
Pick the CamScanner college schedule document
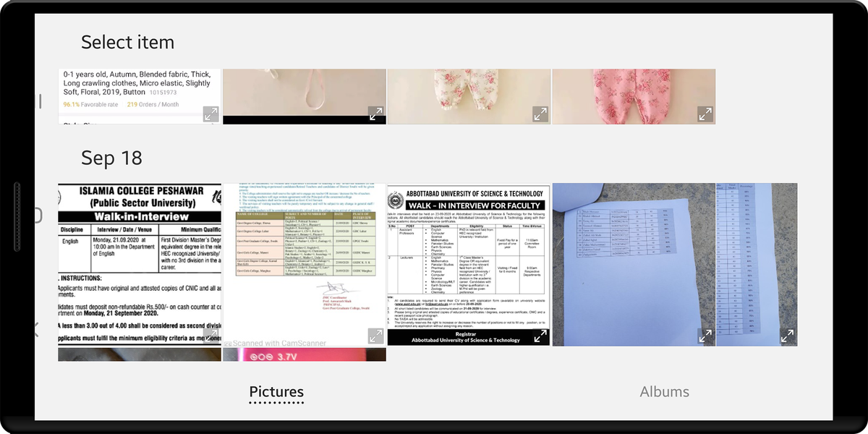(304, 260)
